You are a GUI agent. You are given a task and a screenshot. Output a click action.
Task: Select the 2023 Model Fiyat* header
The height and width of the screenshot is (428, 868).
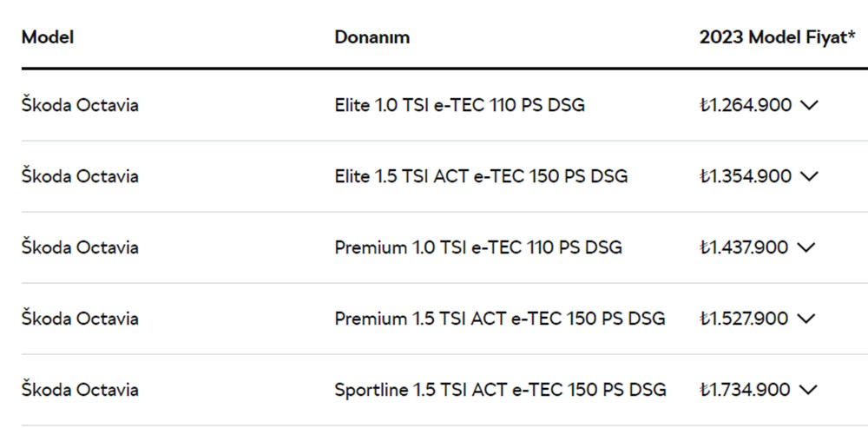click(778, 37)
